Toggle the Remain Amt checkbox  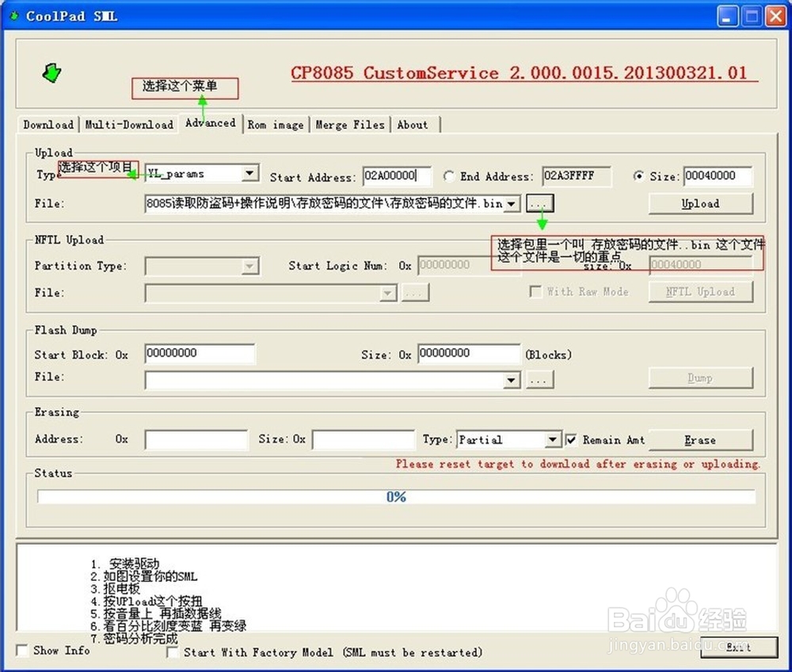(571, 439)
